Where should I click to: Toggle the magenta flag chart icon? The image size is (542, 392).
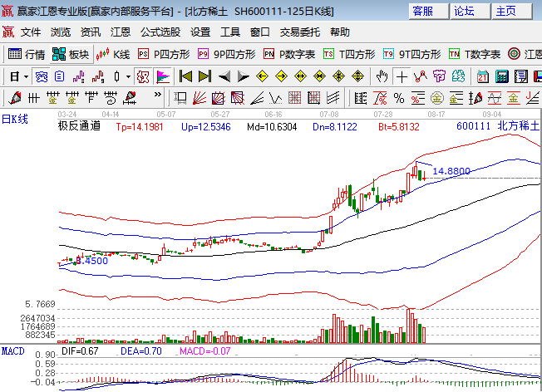(x=163, y=76)
